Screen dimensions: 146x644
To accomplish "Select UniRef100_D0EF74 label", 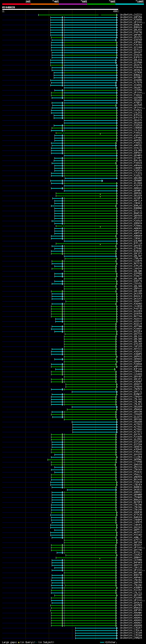I will (x=131, y=281).
